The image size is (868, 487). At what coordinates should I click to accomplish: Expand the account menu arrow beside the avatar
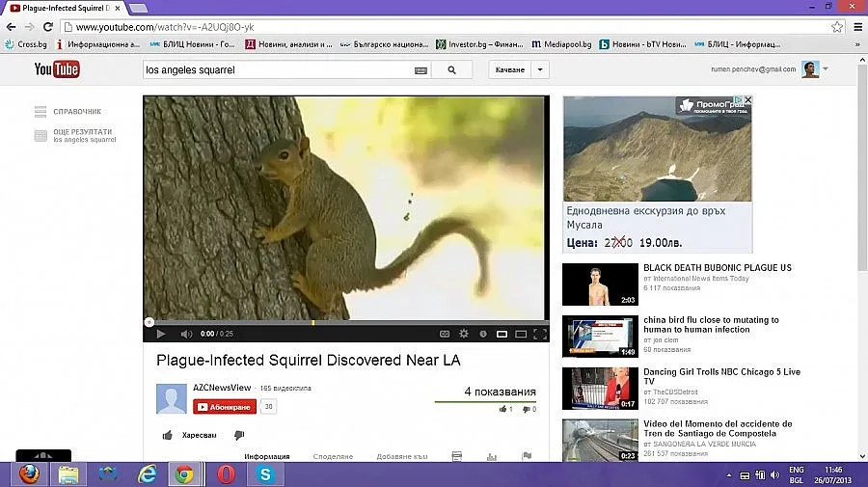[826, 69]
